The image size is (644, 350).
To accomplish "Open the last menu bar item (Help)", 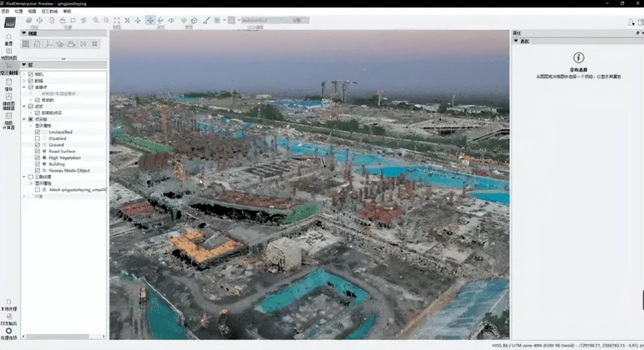I will click(x=67, y=11).
